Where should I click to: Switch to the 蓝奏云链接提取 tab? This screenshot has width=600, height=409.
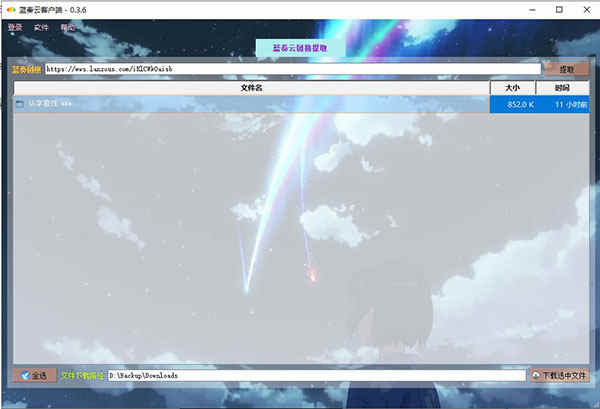pyautogui.click(x=300, y=48)
